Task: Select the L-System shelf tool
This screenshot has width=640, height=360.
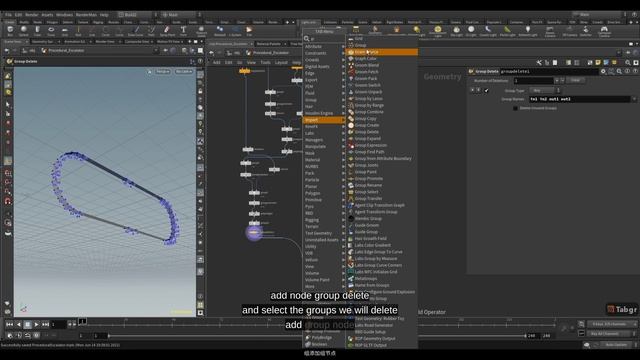Action: 235,31
